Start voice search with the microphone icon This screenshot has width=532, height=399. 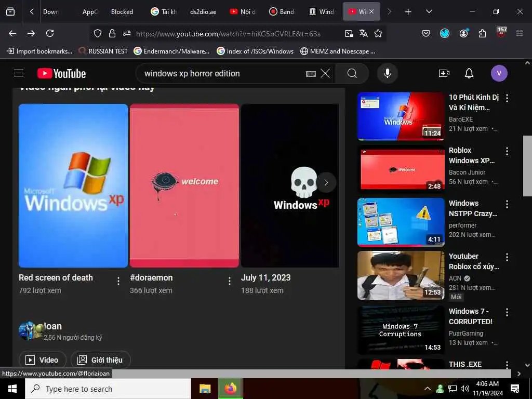coord(387,73)
